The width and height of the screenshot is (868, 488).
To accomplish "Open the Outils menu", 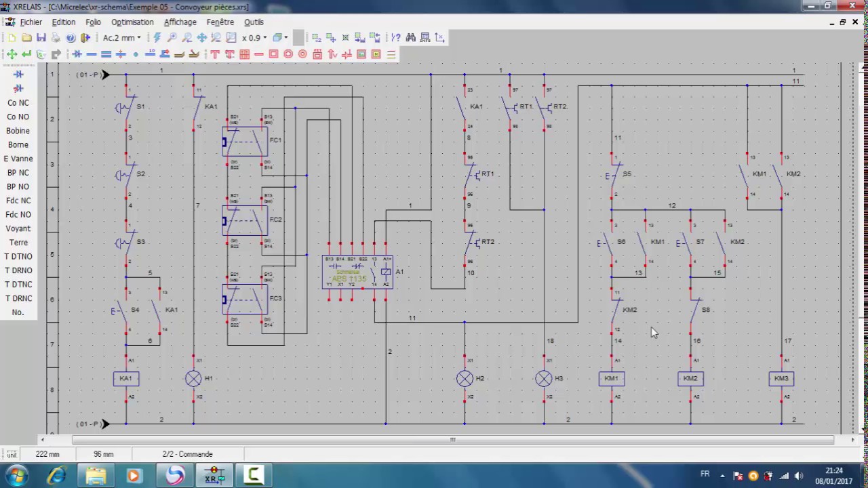I will (254, 22).
